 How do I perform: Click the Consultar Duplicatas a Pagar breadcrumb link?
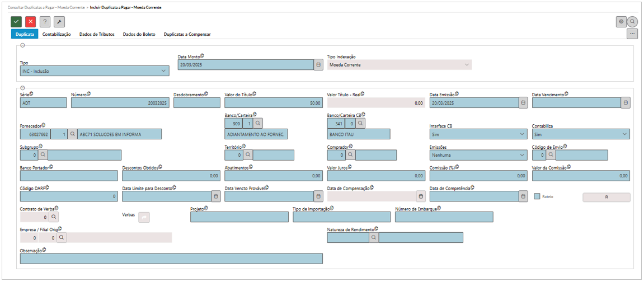tap(46, 6)
